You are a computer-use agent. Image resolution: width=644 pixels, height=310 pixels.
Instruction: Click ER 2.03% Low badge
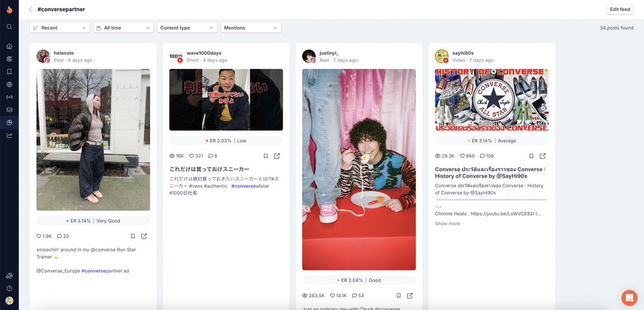[226, 141]
